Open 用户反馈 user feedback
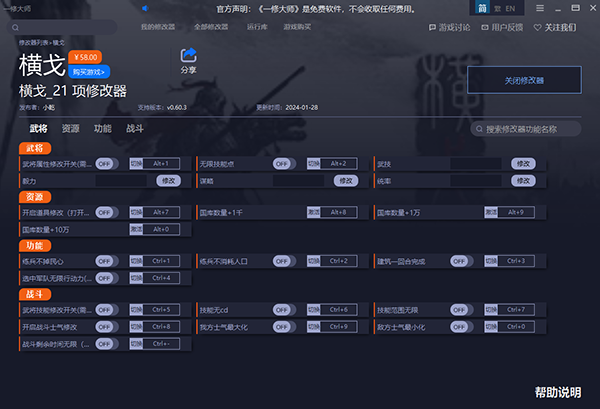This screenshot has height=409, width=600. [x=502, y=28]
